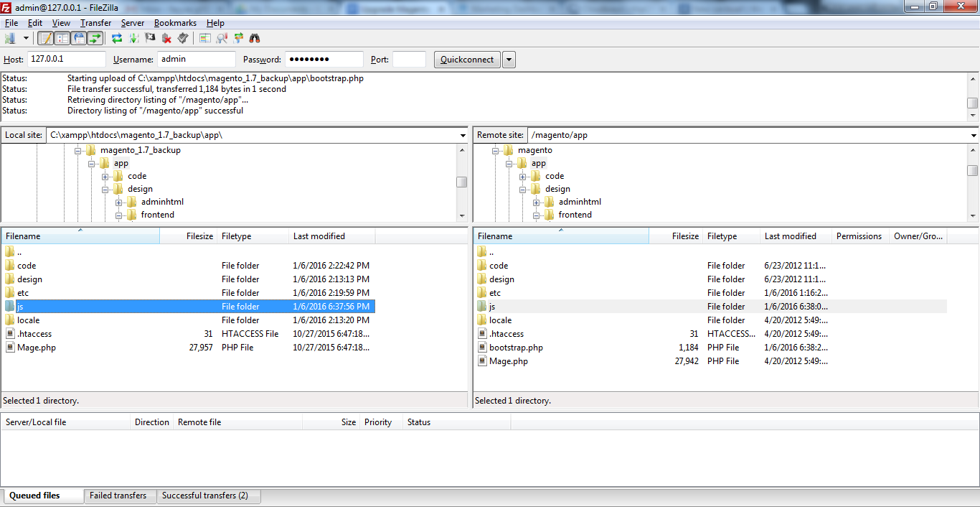980x507 pixels.
Task: Click the local Mage.php file icon
Action: (9, 348)
